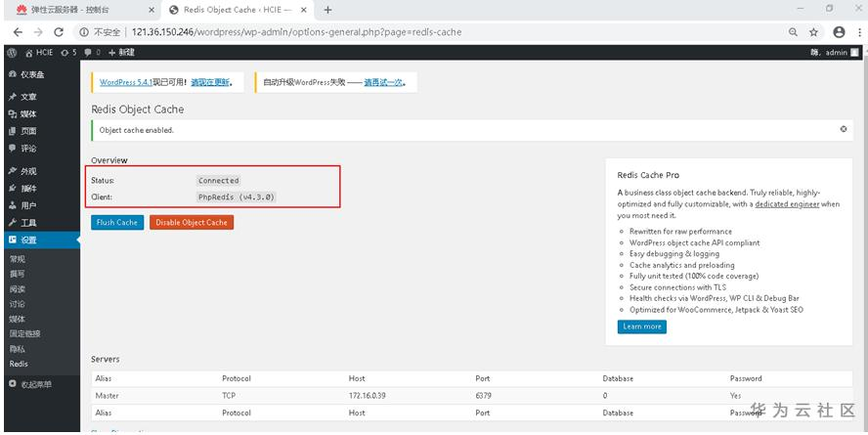
Task: Click the WordPress 5.4.1 link
Action: 126,82
